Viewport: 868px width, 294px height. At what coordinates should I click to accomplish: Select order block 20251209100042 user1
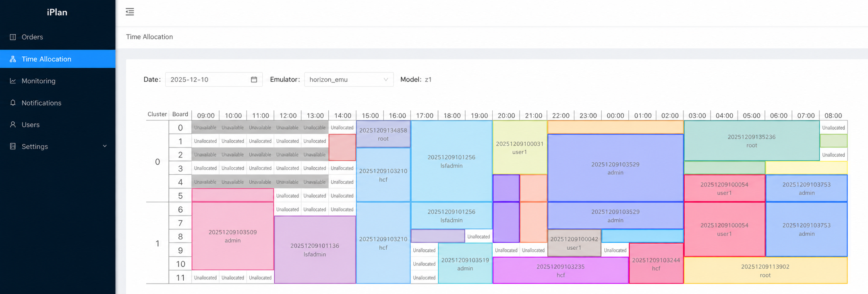[574, 243]
